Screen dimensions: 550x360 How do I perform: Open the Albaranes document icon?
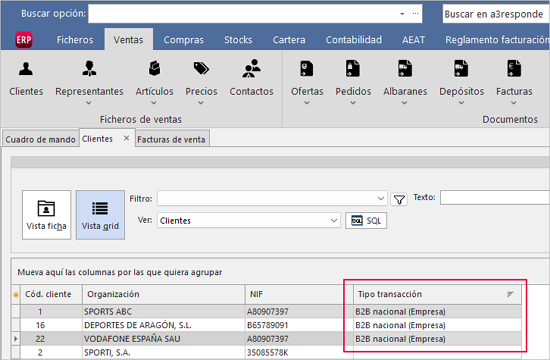(405, 68)
